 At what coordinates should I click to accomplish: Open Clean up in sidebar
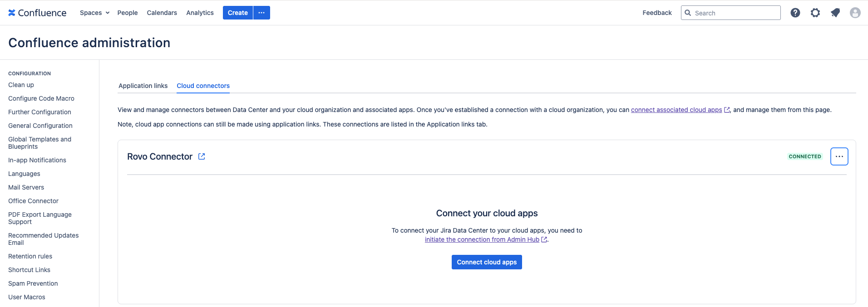pos(21,85)
